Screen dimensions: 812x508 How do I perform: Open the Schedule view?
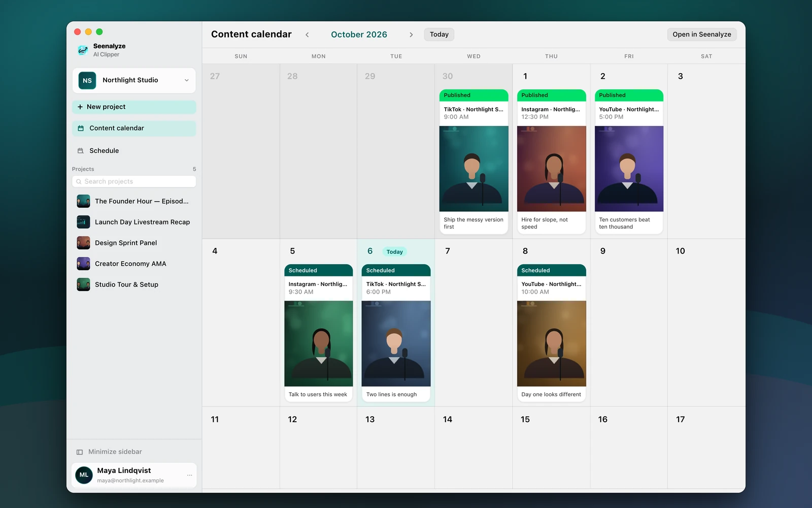134,151
